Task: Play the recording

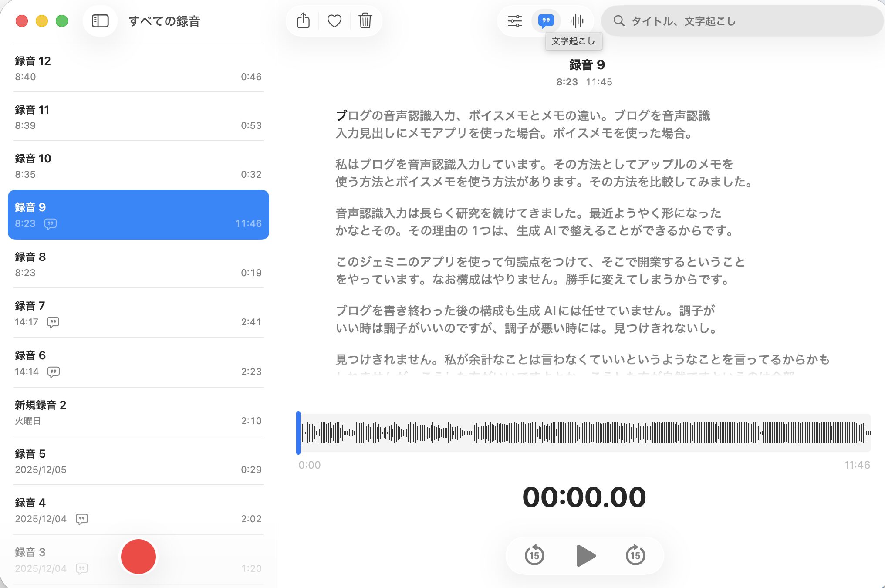Action: [x=585, y=555]
